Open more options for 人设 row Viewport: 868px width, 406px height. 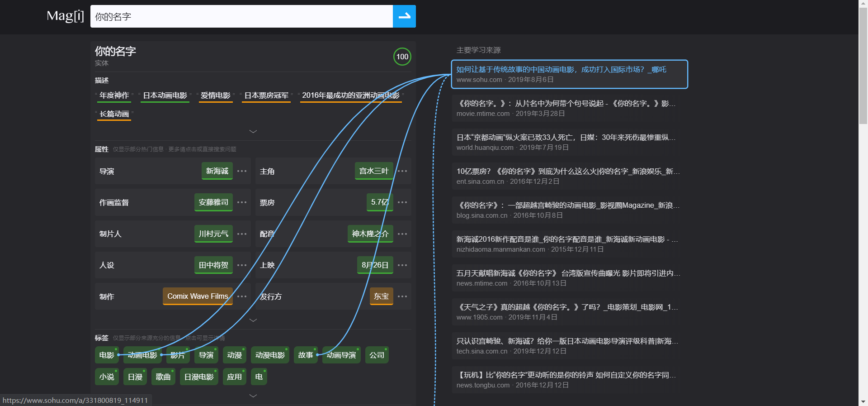coord(242,265)
